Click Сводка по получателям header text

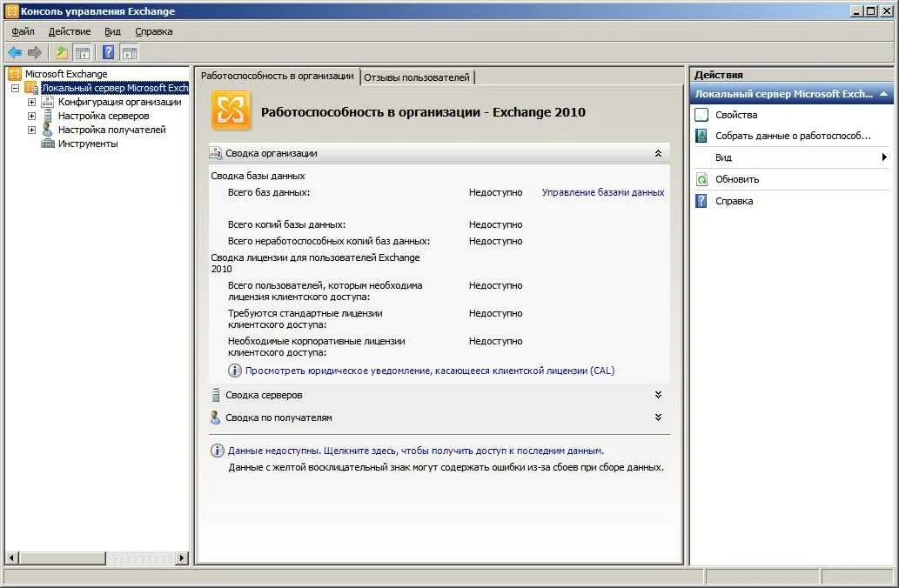tap(278, 418)
